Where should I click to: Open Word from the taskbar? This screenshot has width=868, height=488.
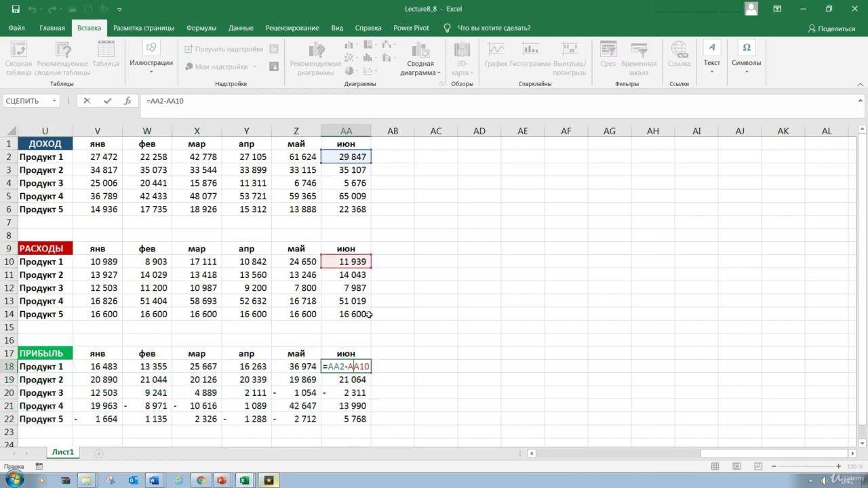point(154,481)
